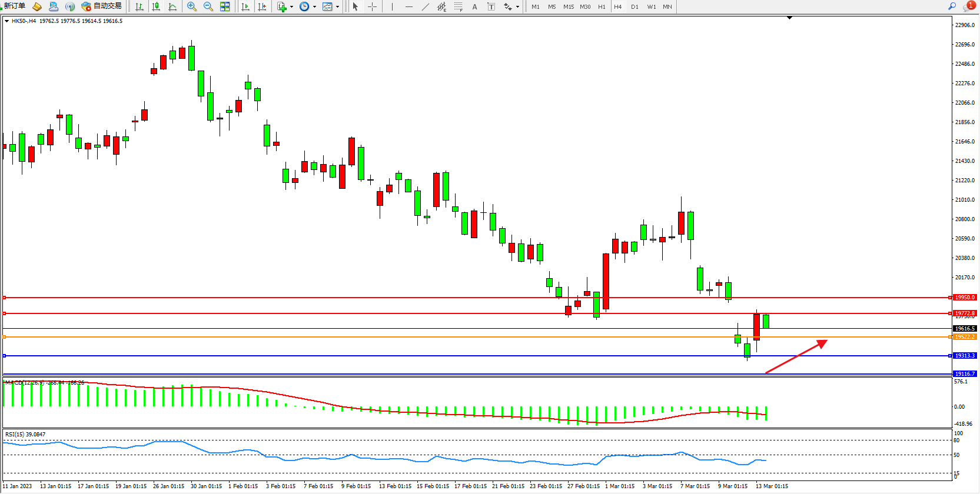Screen dimensions: 980x494
Task: Tile chart windows with grid icon
Action: [x=225, y=6]
